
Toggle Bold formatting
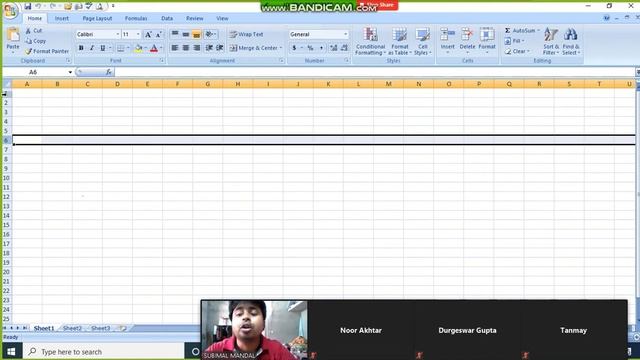point(81,48)
